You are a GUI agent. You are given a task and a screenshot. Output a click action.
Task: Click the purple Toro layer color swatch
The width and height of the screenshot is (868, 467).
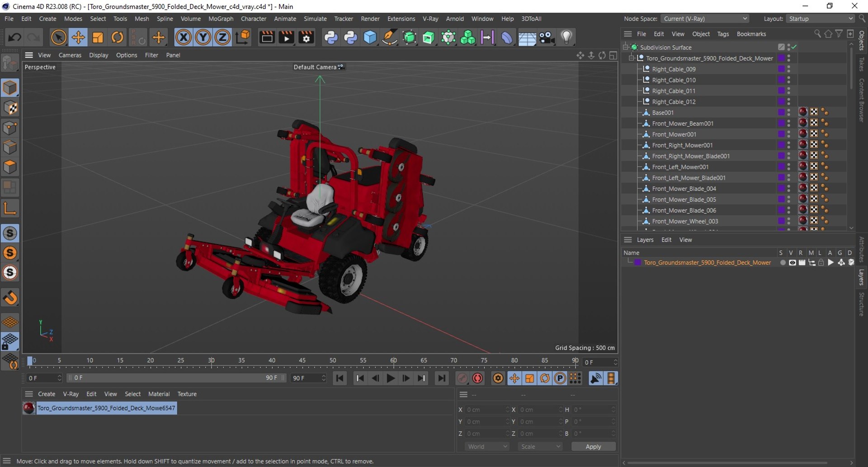tap(637, 262)
